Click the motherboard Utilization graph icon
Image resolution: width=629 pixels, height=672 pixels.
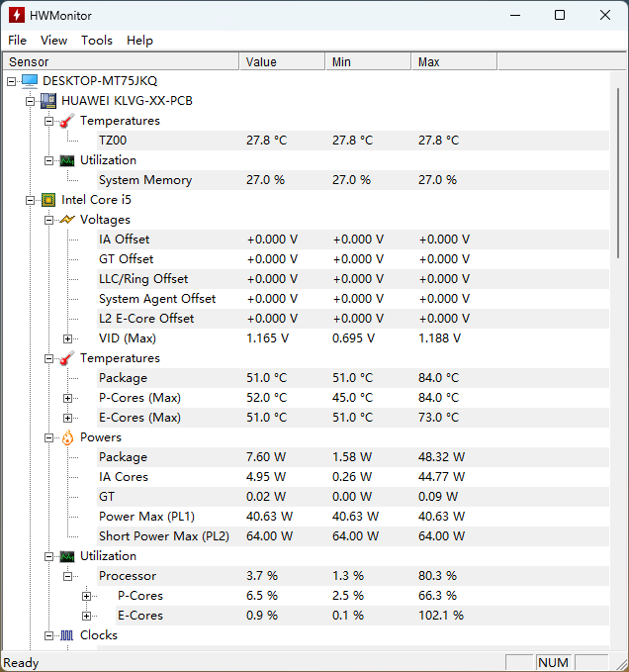pos(67,160)
